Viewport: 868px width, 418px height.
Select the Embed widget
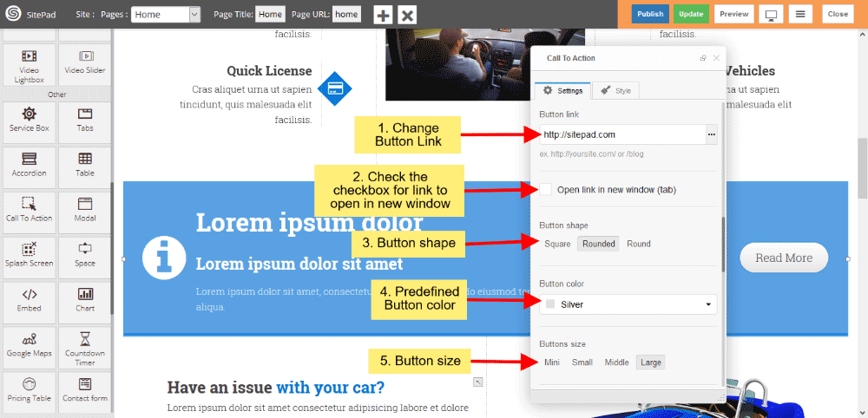point(30,302)
